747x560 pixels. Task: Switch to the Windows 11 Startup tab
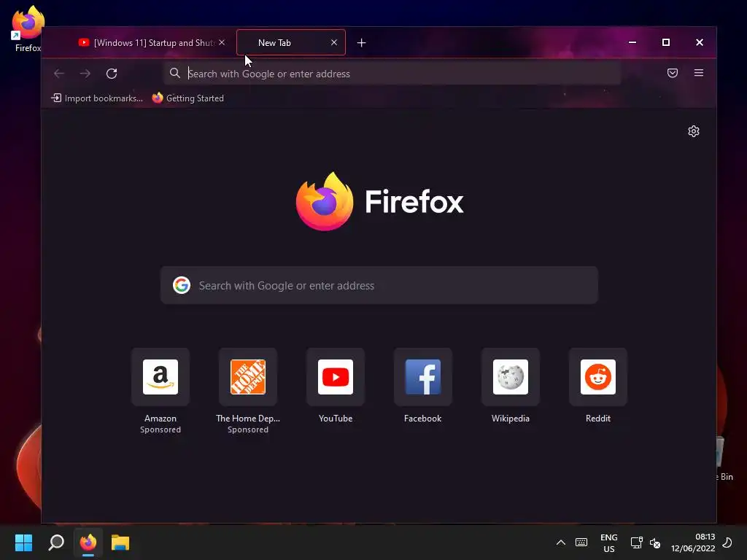click(152, 43)
